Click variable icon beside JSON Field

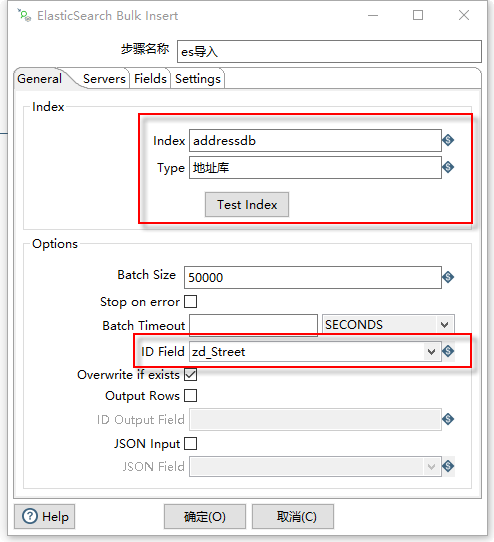[x=448, y=466]
